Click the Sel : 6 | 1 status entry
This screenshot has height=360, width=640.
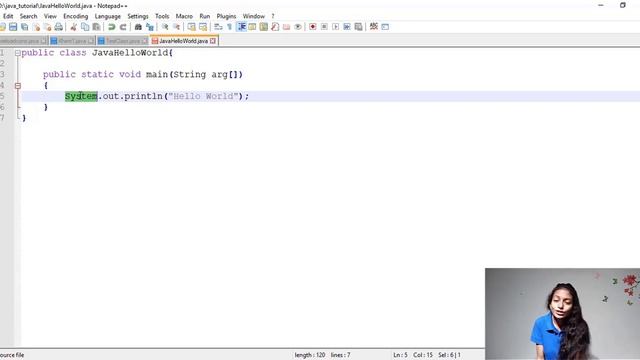[x=449, y=355]
